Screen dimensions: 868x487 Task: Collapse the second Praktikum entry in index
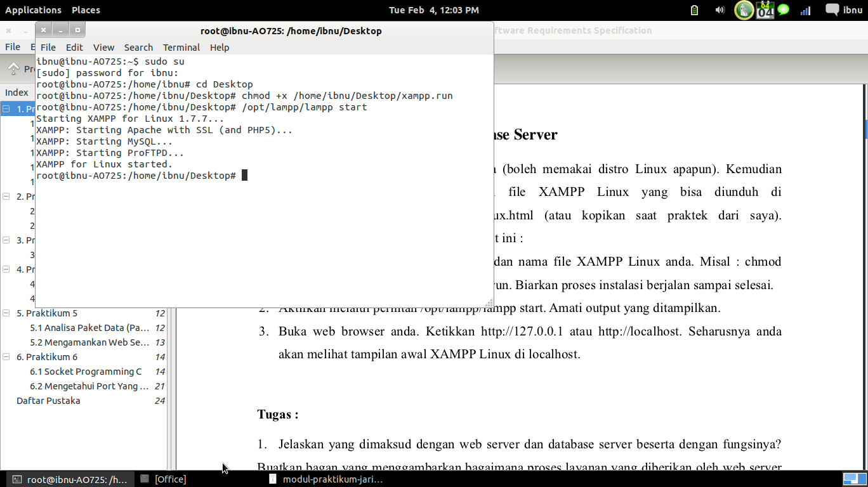pyautogui.click(x=6, y=197)
